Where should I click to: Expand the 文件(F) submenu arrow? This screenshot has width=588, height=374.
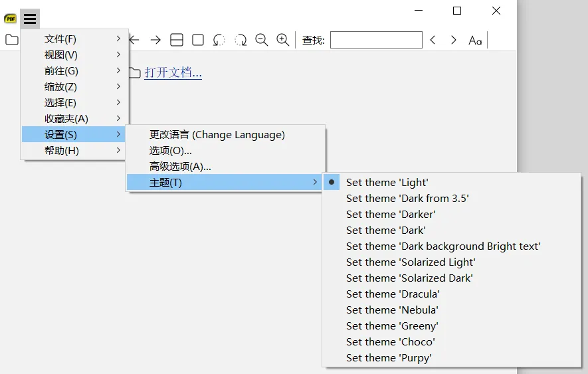click(118, 39)
